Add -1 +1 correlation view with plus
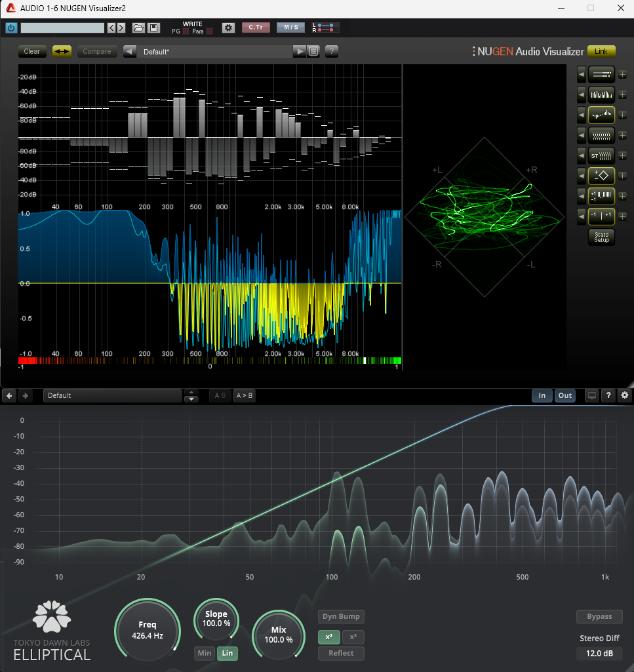Viewport: 634px width, 672px height. point(622,216)
